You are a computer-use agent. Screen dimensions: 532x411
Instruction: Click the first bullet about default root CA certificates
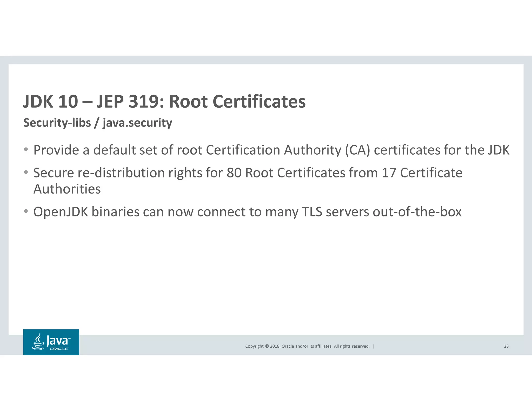coord(271,150)
